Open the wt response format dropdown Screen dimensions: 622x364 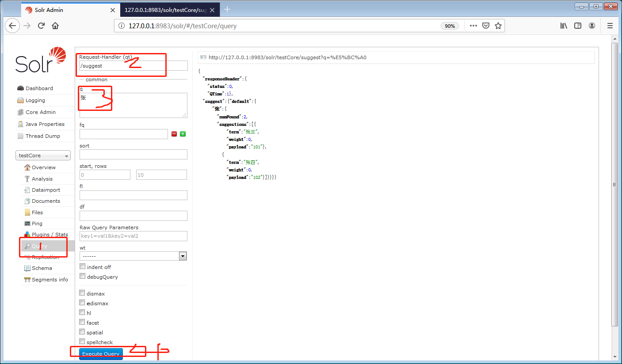(133, 256)
